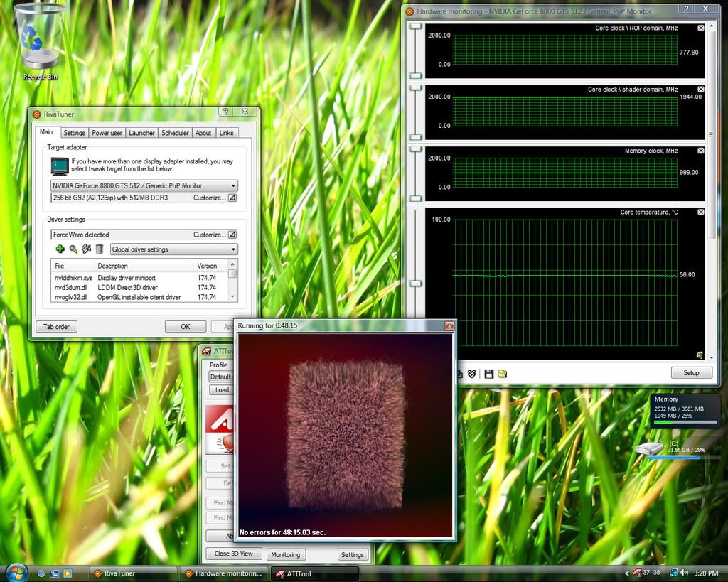This screenshot has height=582, width=728.
Task: Click the green plus add-driver icon
Action: tap(60, 249)
